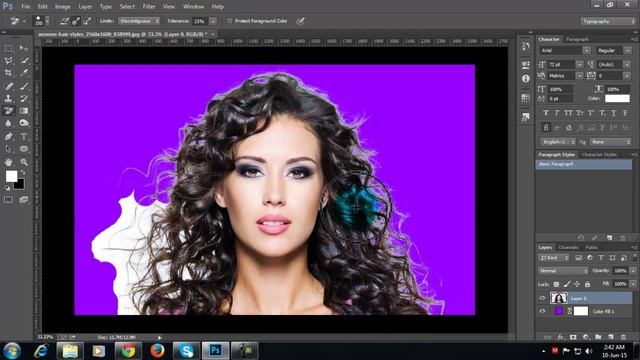Screen dimensions: 640x360
Task: Open the Image menu
Action: [62, 7]
